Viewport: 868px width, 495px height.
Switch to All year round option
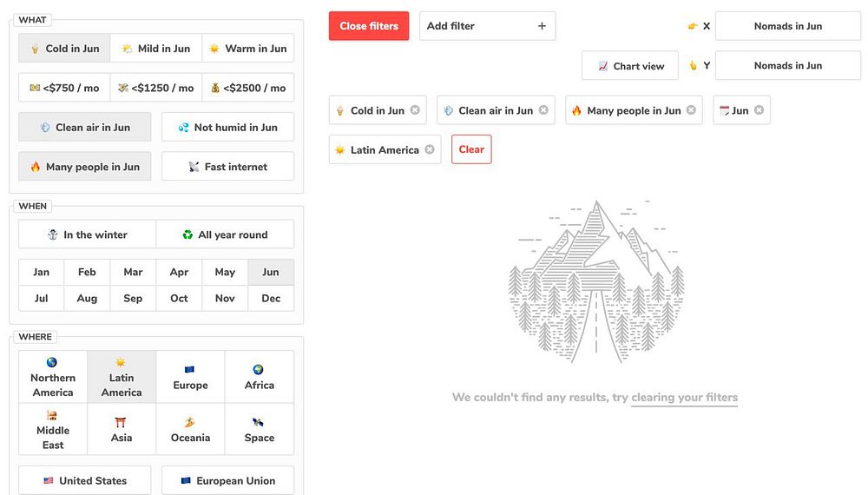coord(225,234)
